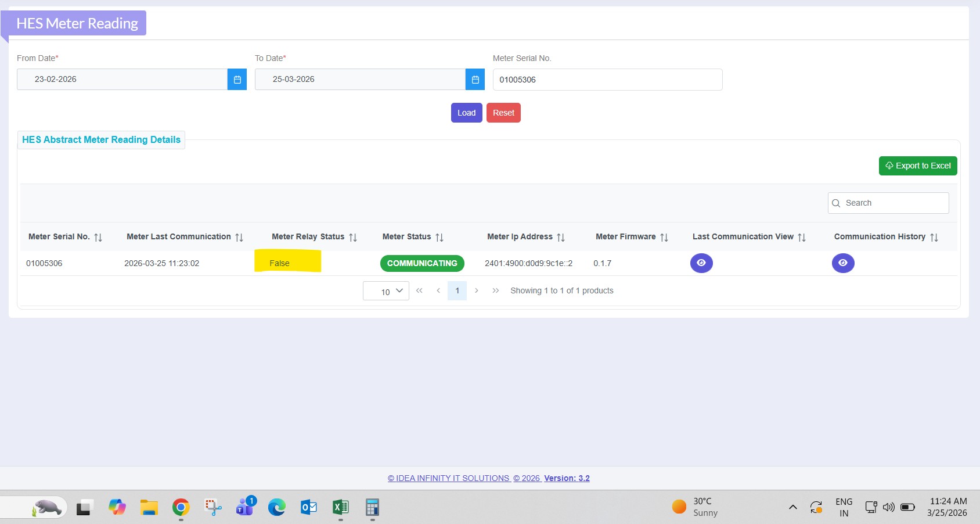
Task: Sort by Meter Status column
Action: point(439,237)
